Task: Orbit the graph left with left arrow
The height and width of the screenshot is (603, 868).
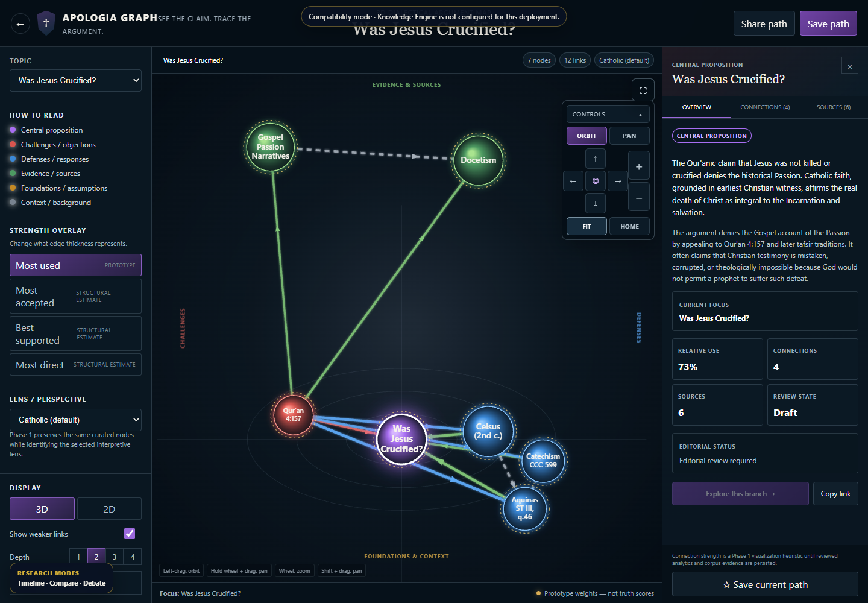Action: click(573, 181)
